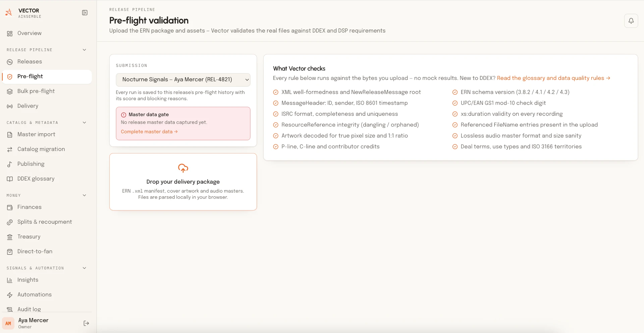Image resolution: width=644 pixels, height=333 pixels.
Task: Click 'Referenced FileName entries present in the upload'
Action: pos(529,125)
